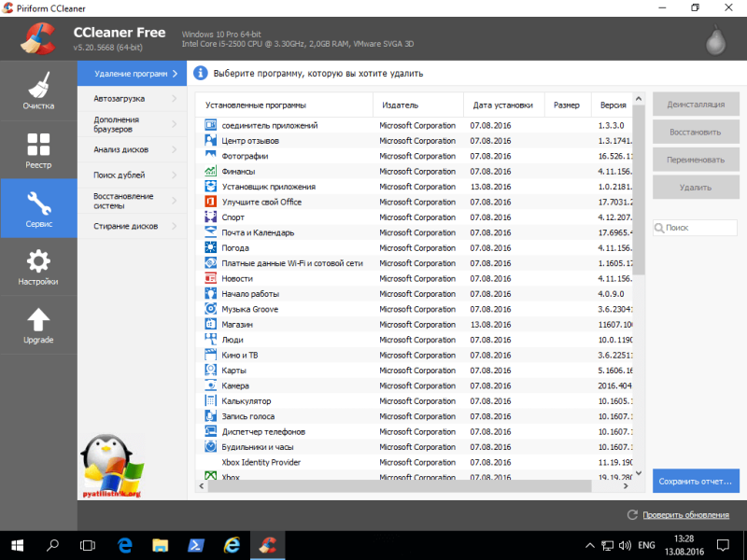
Task: Select the Музыка Groove app icon
Action: (211, 309)
